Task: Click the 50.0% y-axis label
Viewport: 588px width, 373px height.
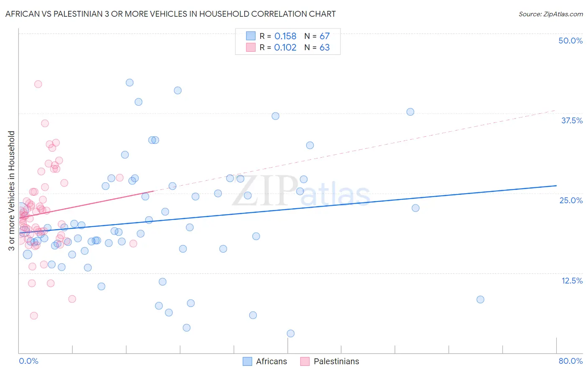Action: (x=570, y=41)
